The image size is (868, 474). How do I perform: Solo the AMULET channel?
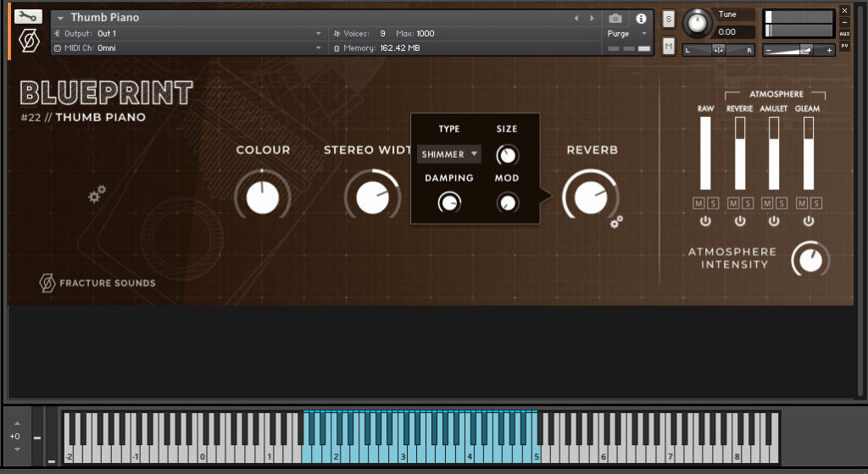pos(782,204)
